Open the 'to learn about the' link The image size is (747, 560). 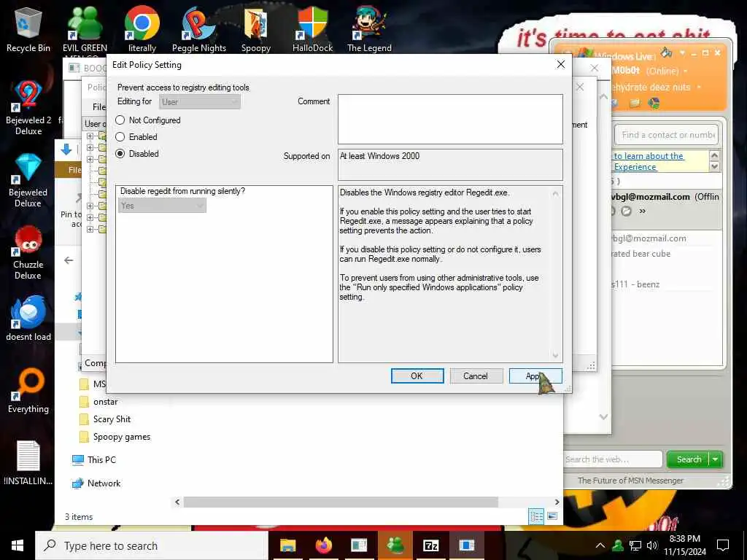[649, 156]
